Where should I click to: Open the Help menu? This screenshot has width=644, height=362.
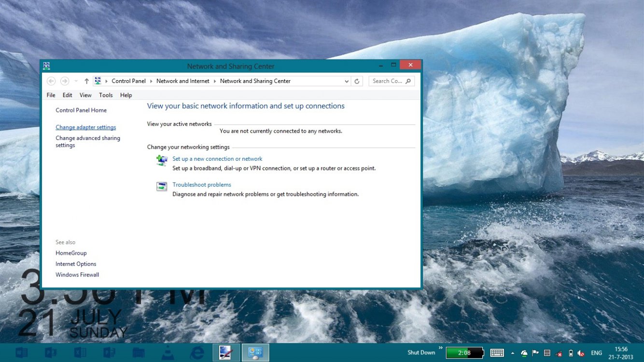[x=126, y=95]
